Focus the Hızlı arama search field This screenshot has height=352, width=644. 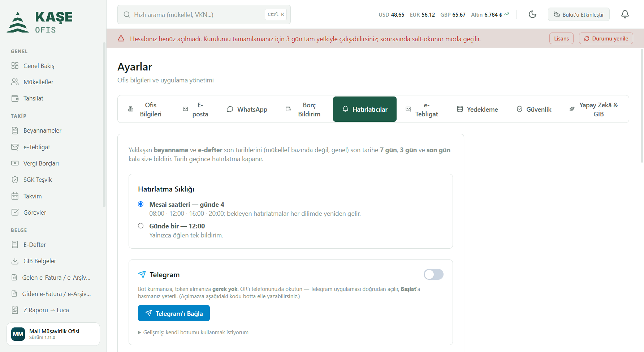(x=204, y=14)
